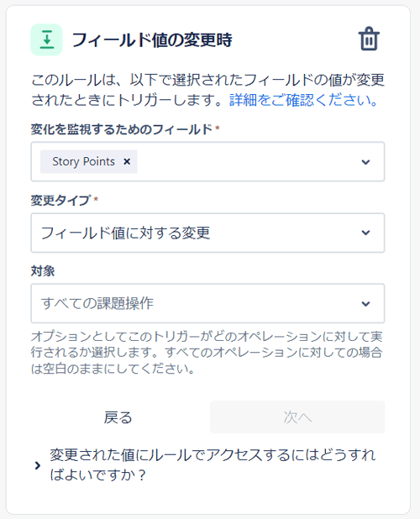Click the 変更タイプ field label
This screenshot has width=420, height=519.
(x=60, y=200)
